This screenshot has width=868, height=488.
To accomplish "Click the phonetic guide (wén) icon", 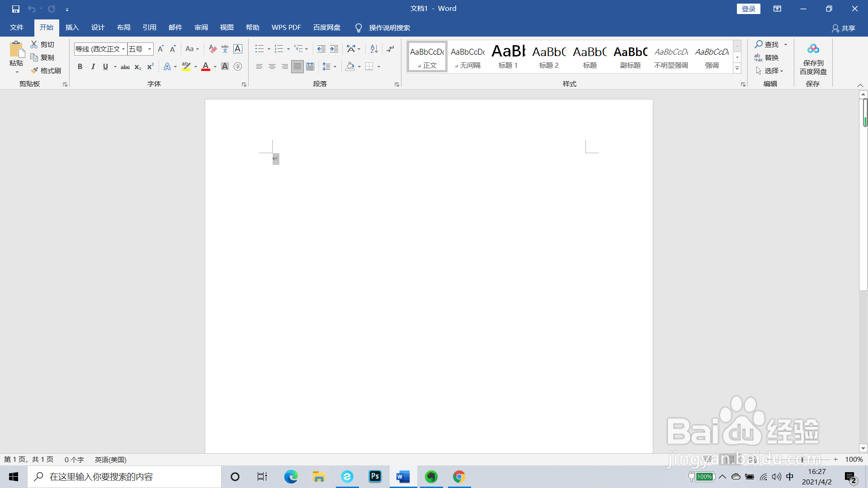I will coord(225,49).
